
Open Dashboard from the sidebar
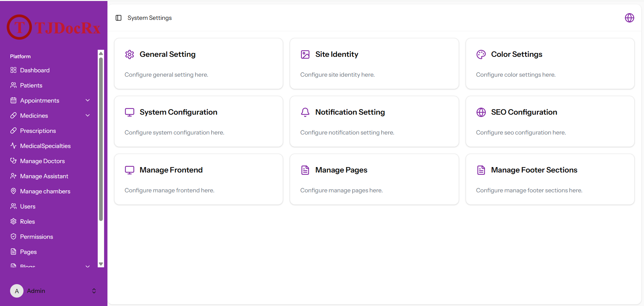tap(35, 70)
